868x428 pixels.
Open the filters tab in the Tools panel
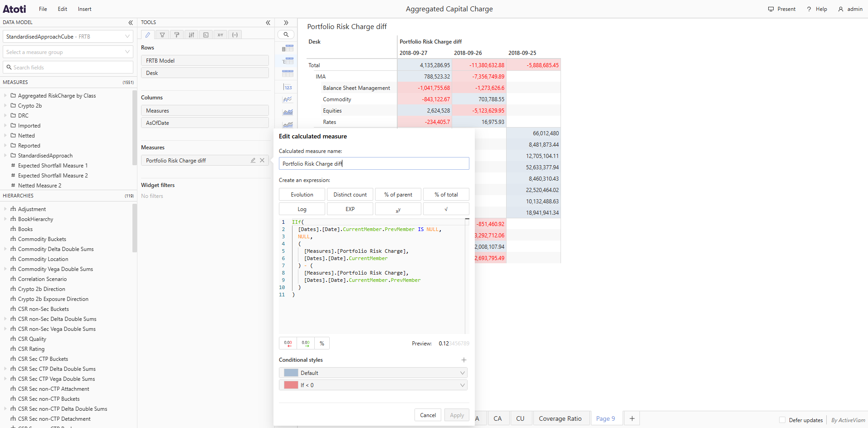[162, 34]
